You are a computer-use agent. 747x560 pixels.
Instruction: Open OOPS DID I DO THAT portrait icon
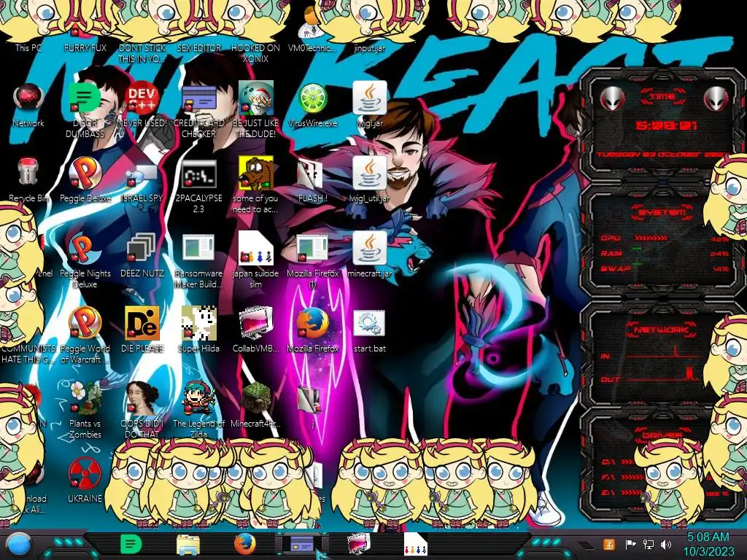142,411
